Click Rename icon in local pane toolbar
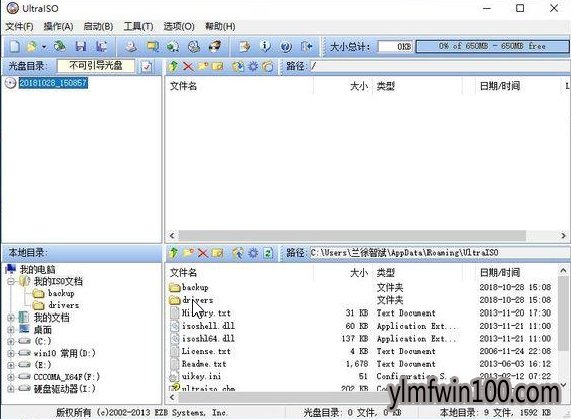The height and width of the screenshot is (419, 571). point(217,253)
